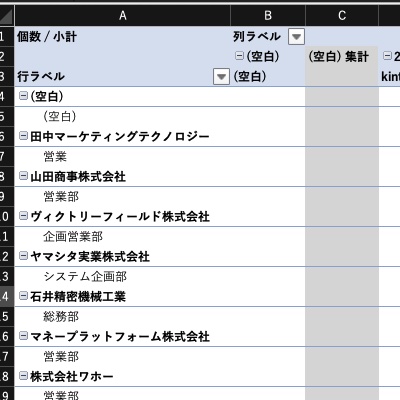This screenshot has width=400, height=400.
Task: Select the column B header
Action: point(268,15)
